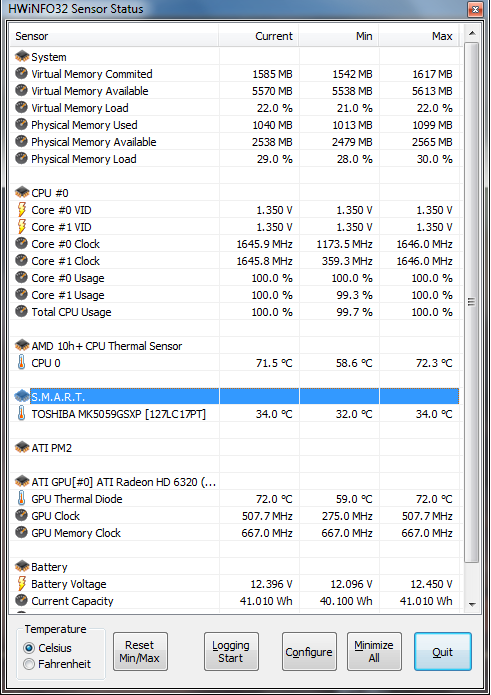
Task: Click the Reset Min/Max button
Action: (x=140, y=652)
